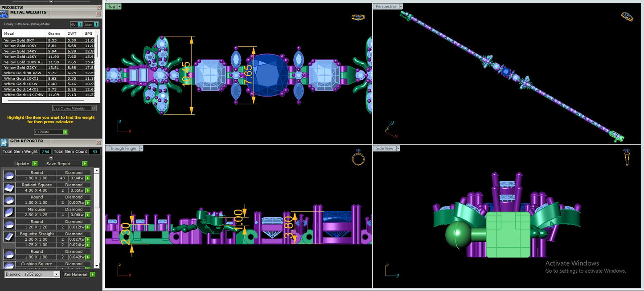Click the 10.45 dimension label in Top view

[x=186, y=73]
